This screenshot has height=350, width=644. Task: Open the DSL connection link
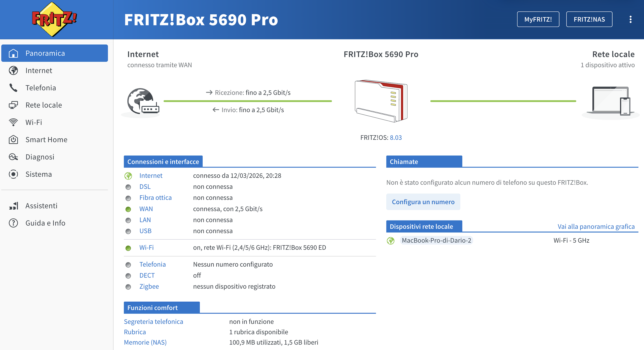(x=145, y=186)
